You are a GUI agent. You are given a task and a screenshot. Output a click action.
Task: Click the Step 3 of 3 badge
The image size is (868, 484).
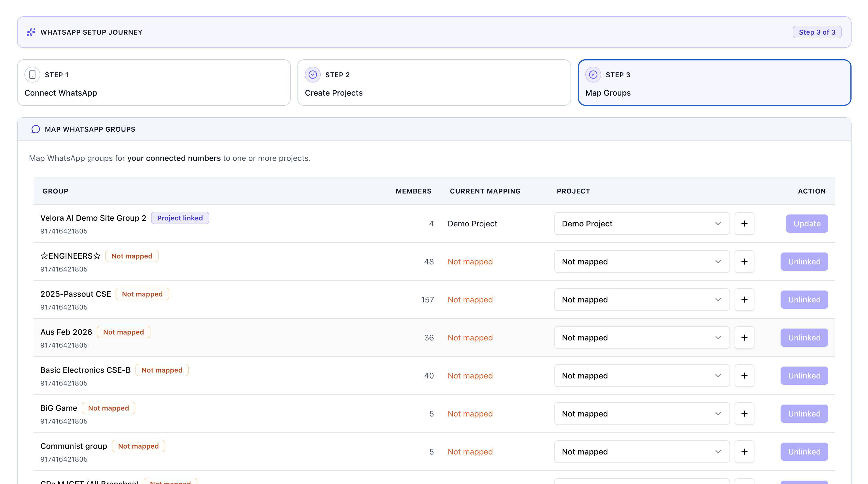click(817, 32)
